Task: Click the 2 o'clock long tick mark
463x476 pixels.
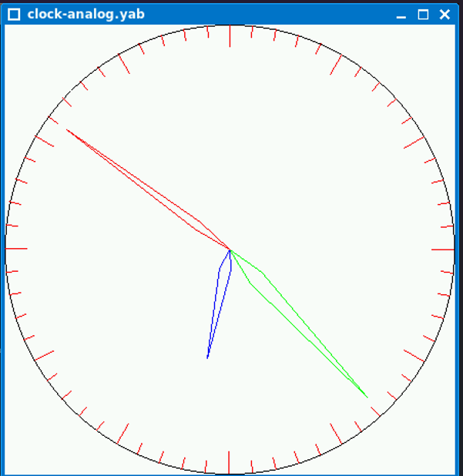Action: tap(414, 142)
